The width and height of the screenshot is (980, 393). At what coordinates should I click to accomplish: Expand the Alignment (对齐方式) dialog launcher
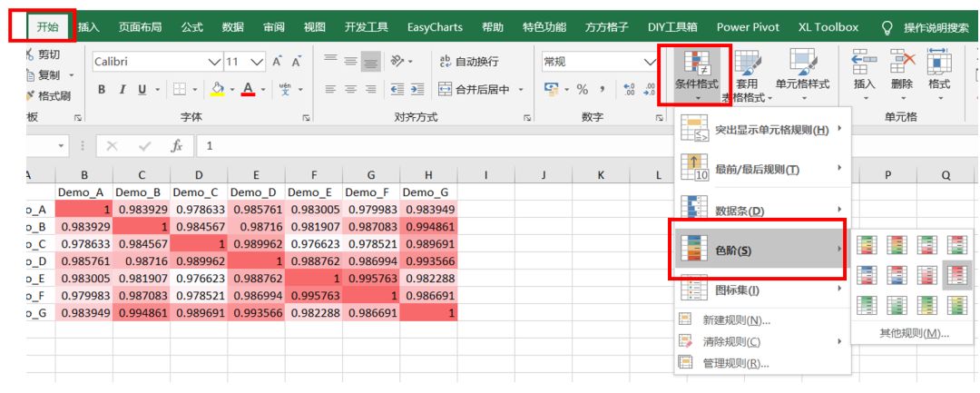(x=528, y=117)
